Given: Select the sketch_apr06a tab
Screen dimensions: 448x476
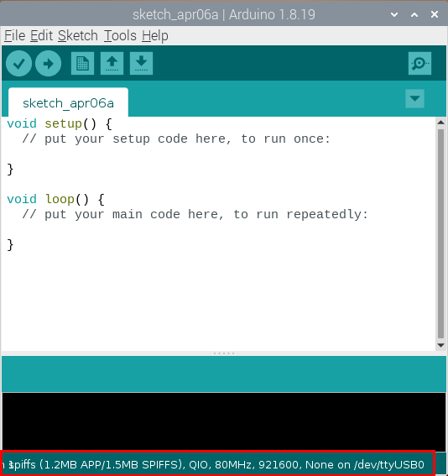Looking at the screenshot, I should click(68, 102).
